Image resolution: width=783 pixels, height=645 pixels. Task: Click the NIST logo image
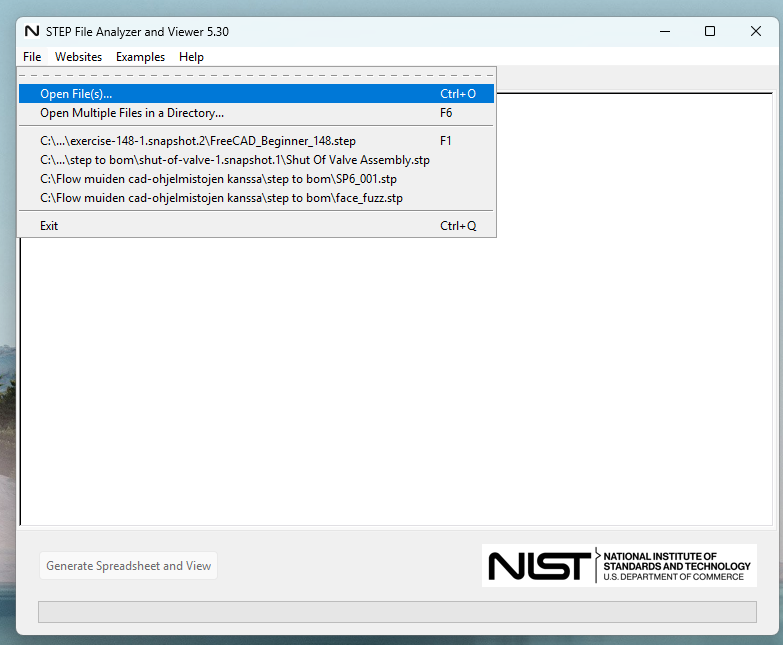tap(619, 566)
